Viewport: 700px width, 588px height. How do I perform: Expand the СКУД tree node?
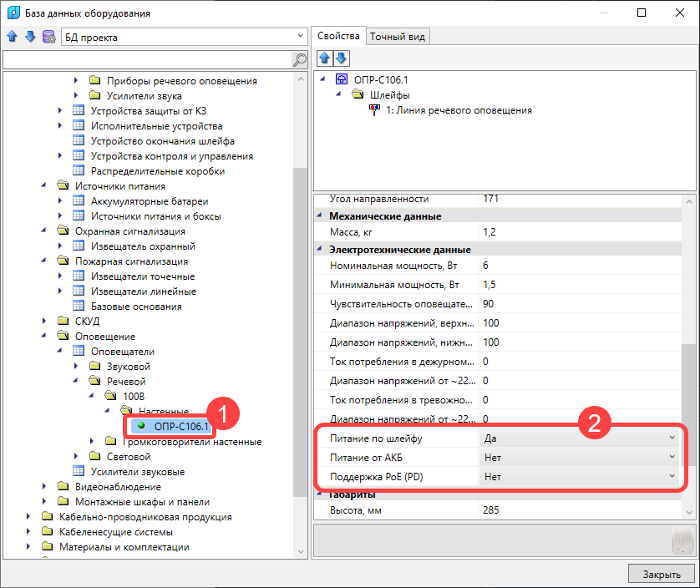(x=43, y=321)
